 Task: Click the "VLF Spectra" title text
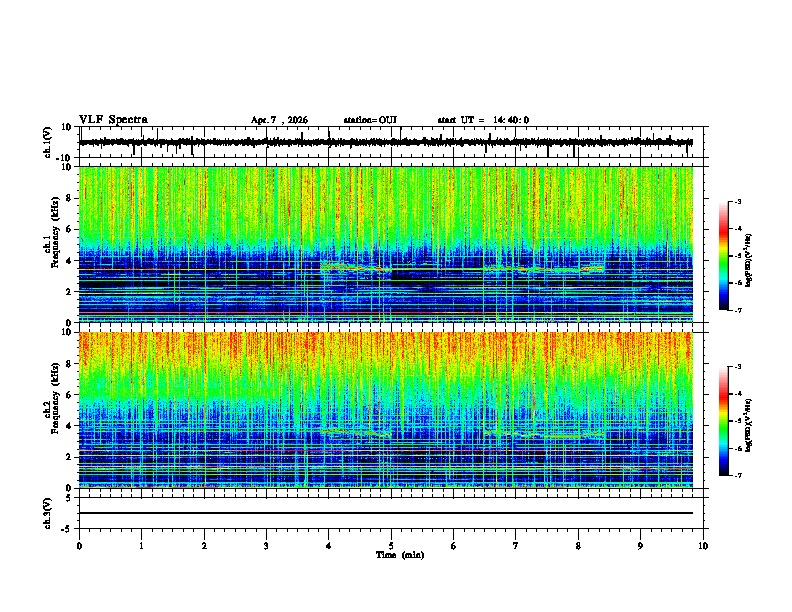pyautogui.click(x=113, y=120)
